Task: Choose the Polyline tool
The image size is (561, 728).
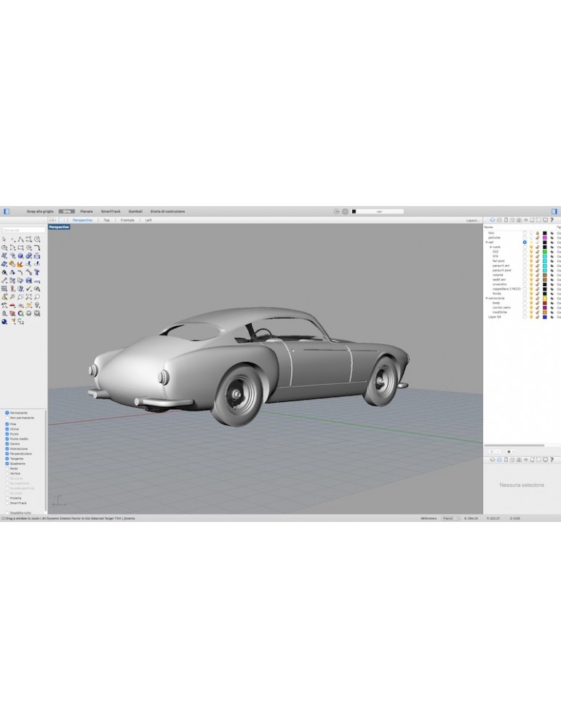Action: (21, 239)
